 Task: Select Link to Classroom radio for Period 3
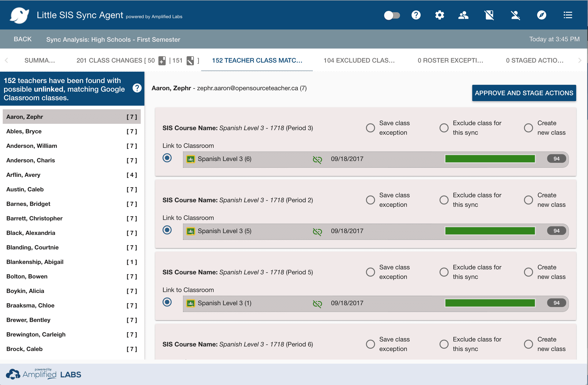pyautogui.click(x=167, y=158)
